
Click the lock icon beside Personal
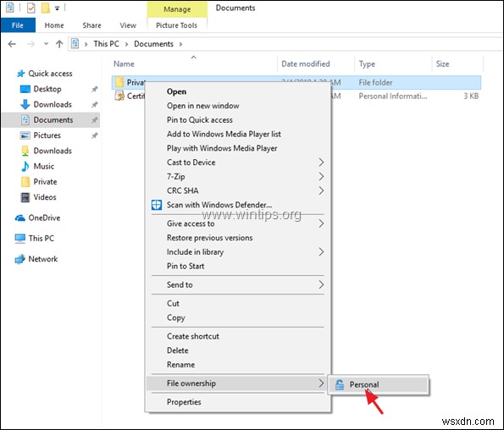(x=340, y=384)
